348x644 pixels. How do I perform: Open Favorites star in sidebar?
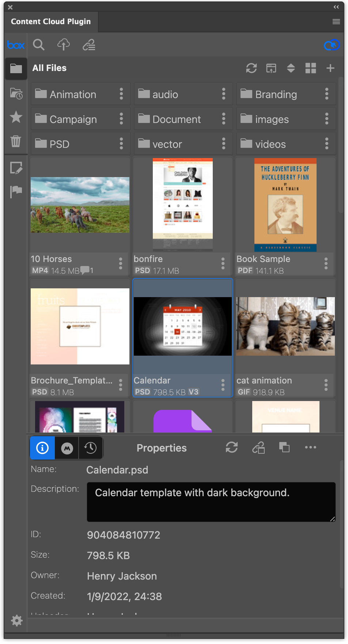click(x=16, y=117)
